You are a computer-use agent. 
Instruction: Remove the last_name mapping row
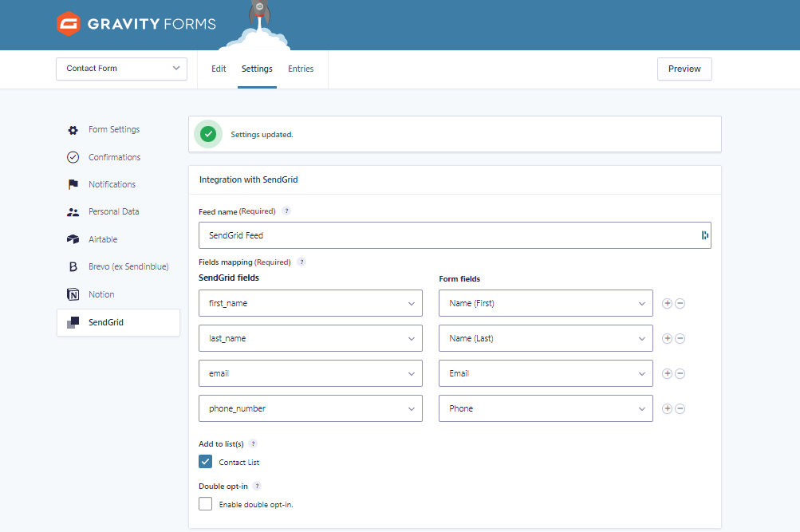click(680, 339)
